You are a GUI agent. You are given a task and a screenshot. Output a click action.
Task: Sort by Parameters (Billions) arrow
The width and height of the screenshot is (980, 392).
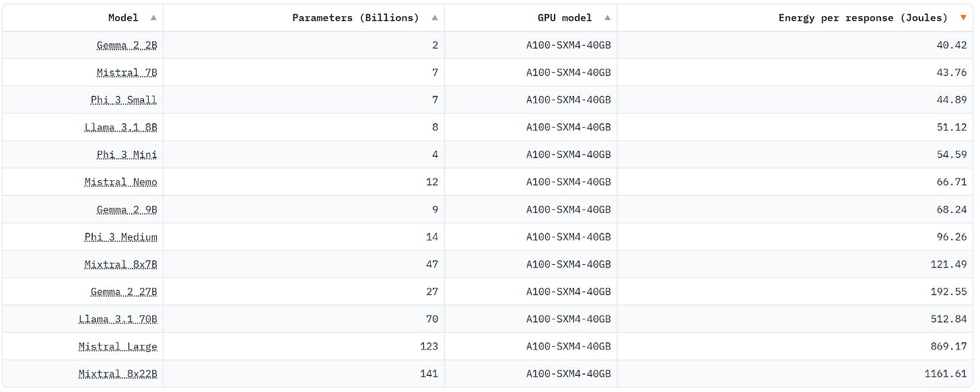pyautogui.click(x=435, y=18)
